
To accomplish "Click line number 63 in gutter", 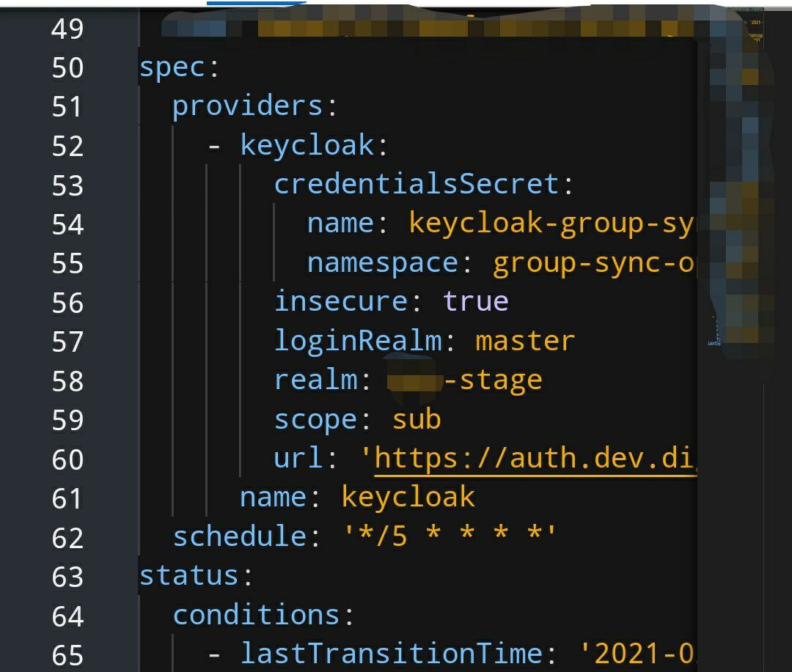I will 67,577.
